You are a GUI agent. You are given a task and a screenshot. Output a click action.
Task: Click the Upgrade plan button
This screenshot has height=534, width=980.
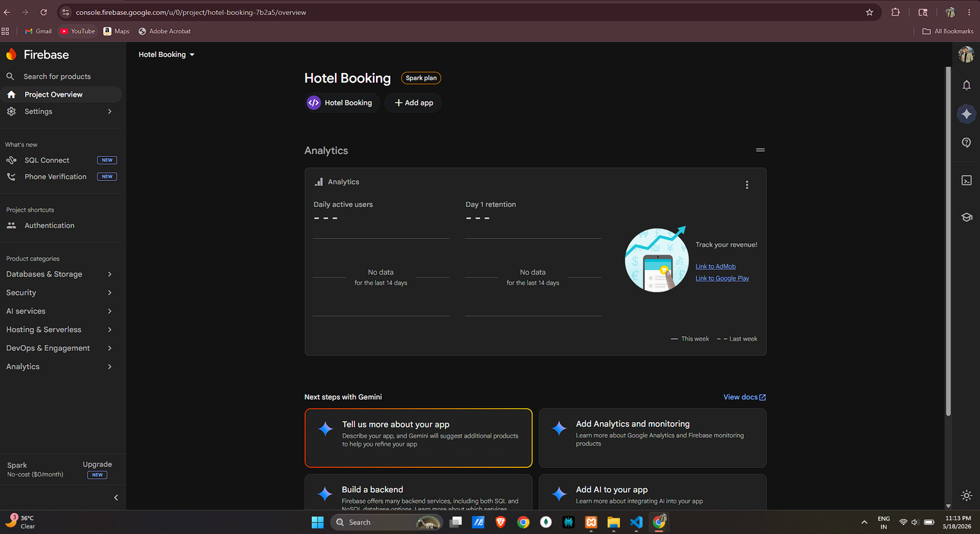(x=97, y=464)
